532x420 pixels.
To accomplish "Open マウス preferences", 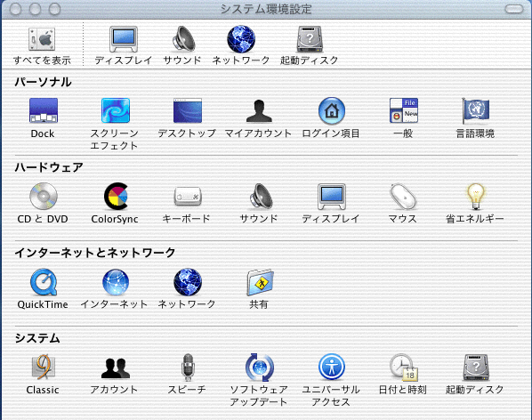I will tap(403, 196).
